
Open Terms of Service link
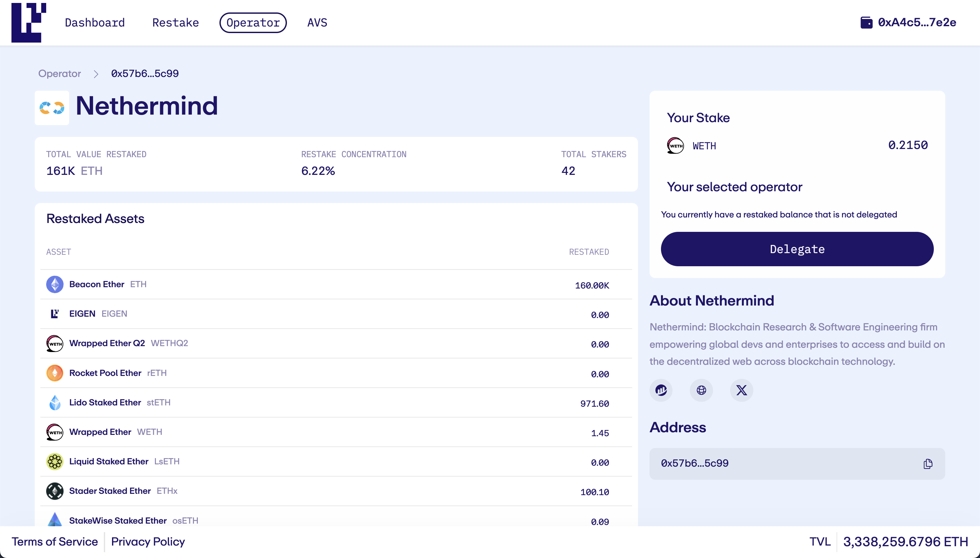(x=54, y=542)
